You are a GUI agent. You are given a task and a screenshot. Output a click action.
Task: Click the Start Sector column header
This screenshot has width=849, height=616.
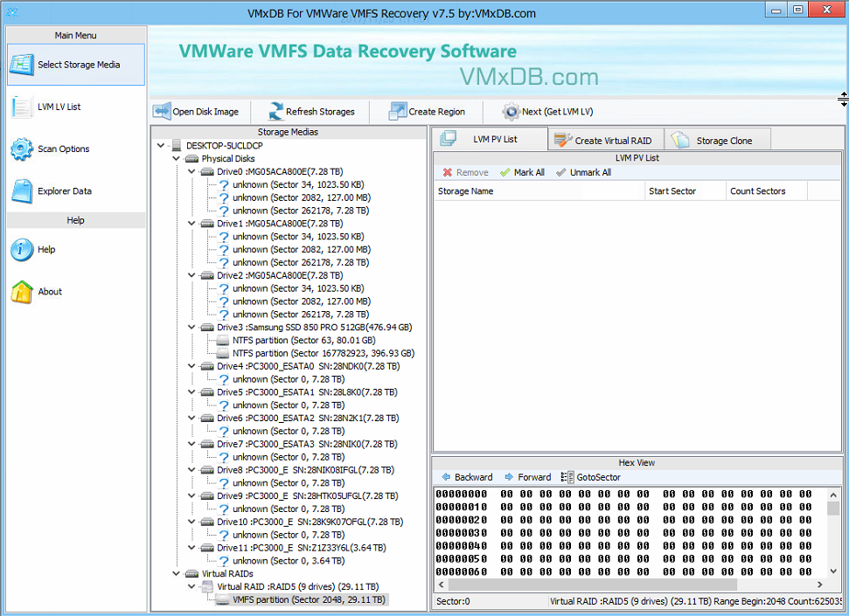click(x=685, y=191)
